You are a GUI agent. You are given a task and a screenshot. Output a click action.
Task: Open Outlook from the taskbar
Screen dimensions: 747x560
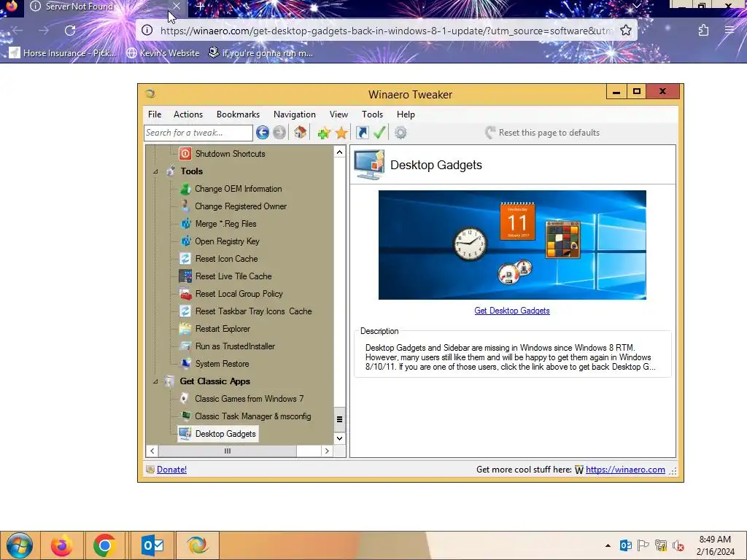(152, 545)
